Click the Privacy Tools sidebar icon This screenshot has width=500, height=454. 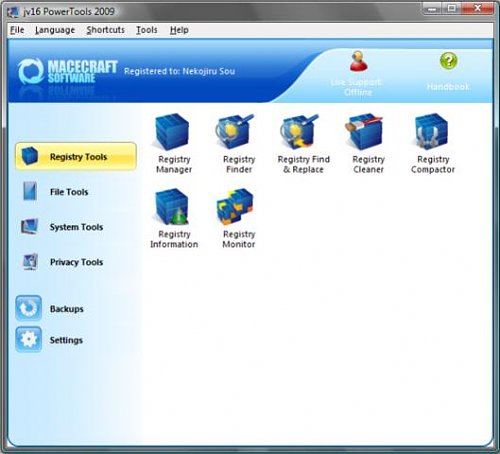pos(30,262)
